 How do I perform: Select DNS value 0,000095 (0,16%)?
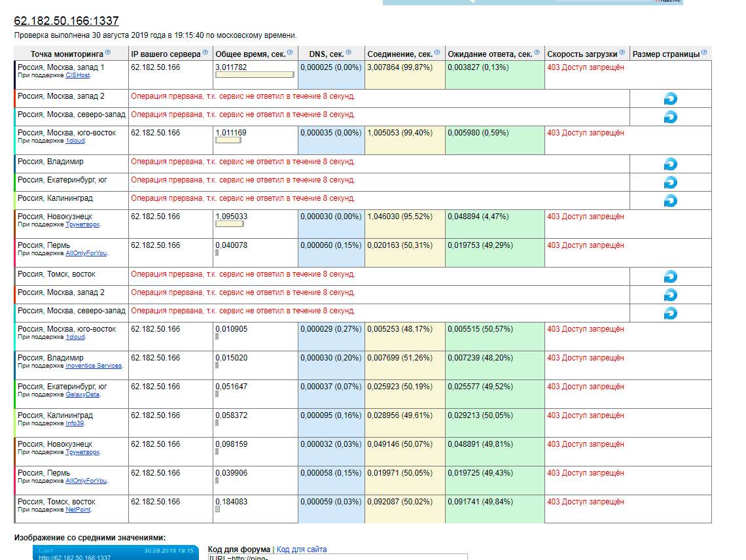[330, 415]
